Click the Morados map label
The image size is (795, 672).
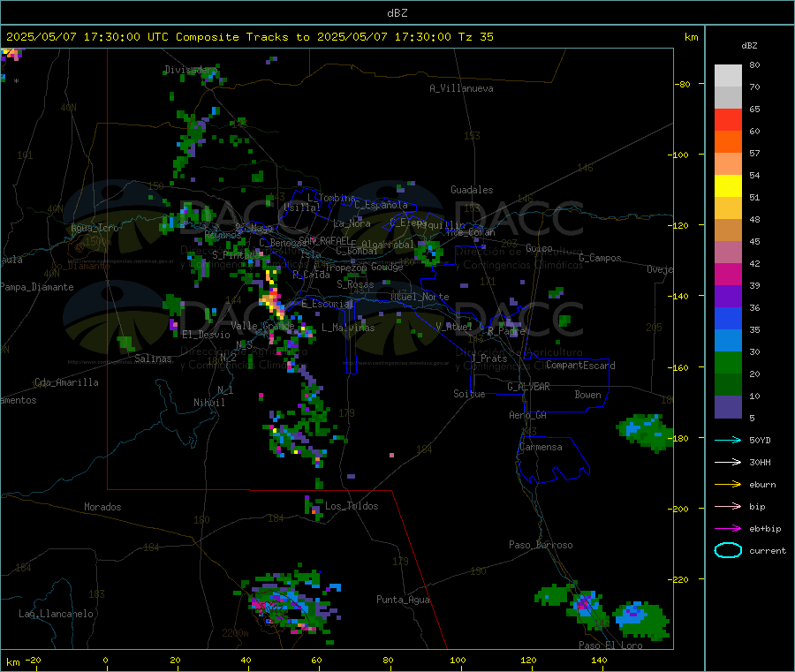[102, 507]
